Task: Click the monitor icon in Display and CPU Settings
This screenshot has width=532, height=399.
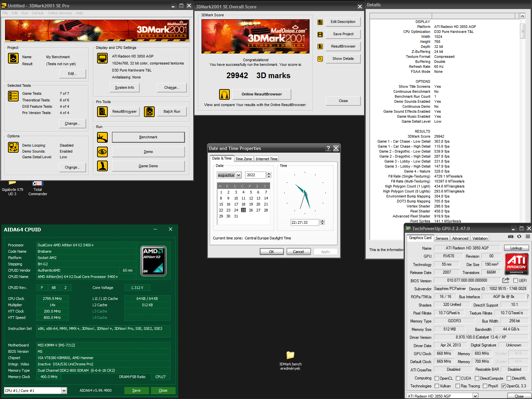Action: coord(102,58)
